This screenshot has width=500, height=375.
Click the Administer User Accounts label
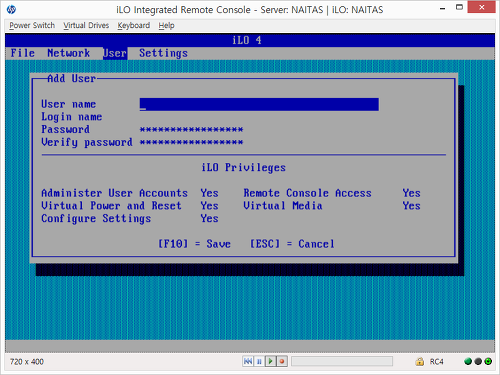point(114,193)
